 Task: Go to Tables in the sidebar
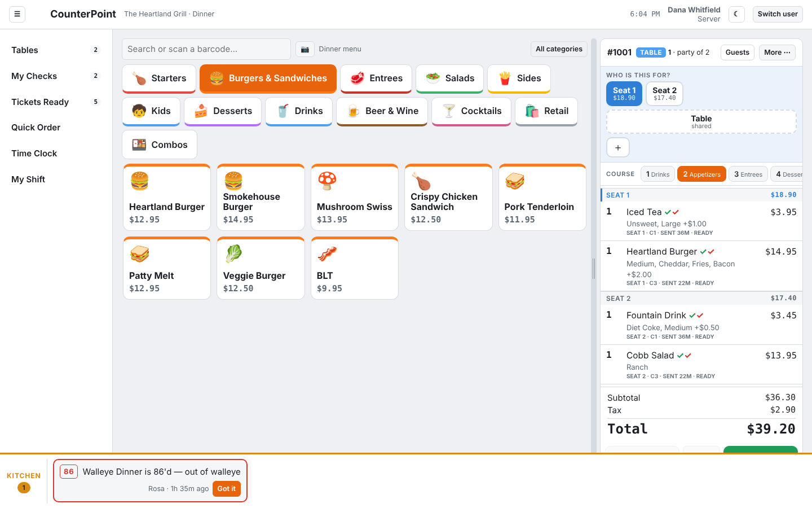(x=56, y=50)
